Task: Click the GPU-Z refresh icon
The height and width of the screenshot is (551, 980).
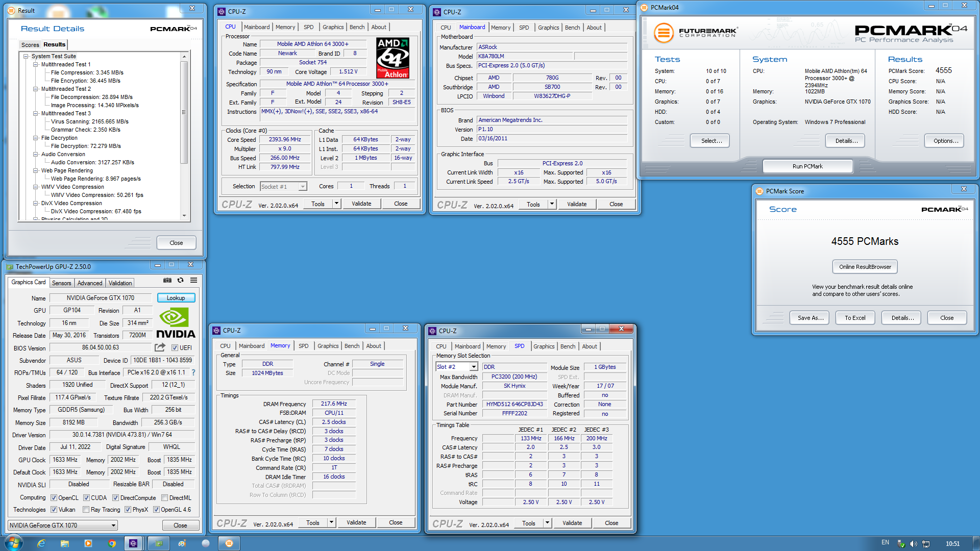Action: pyautogui.click(x=180, y=280)
